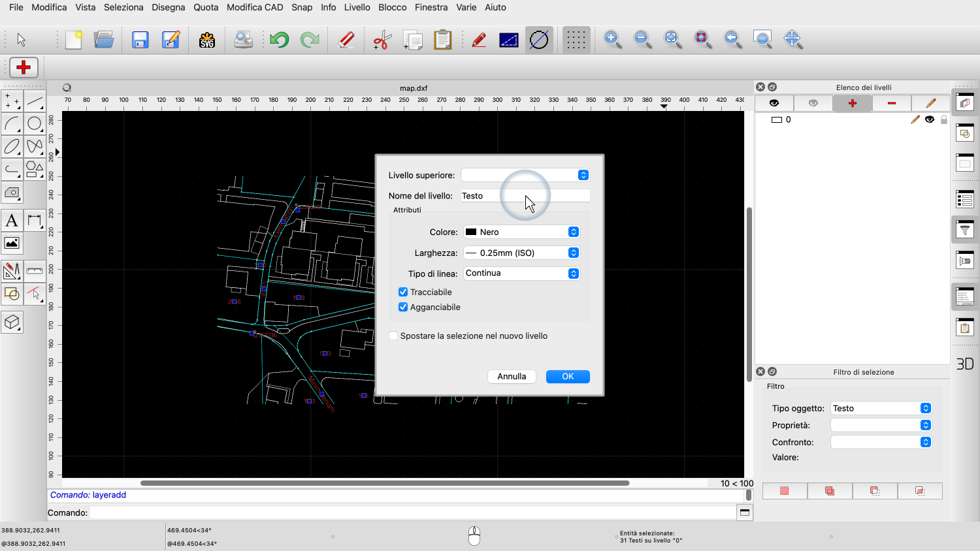Screen dimensions: 980x551
Task: Open the Tipo di linea dropdown
Action: (x=521, y=274)
